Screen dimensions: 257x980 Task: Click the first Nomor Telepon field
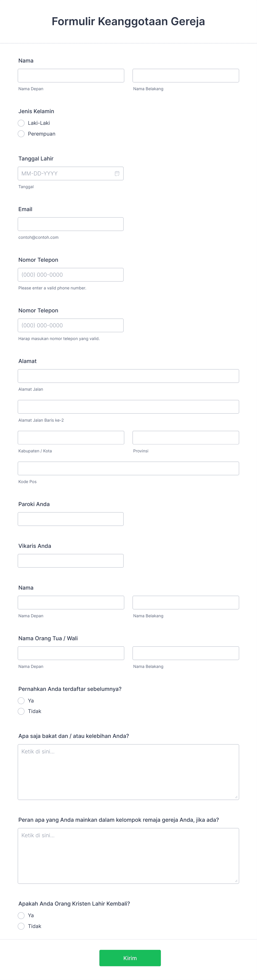[x=70, y=274]
